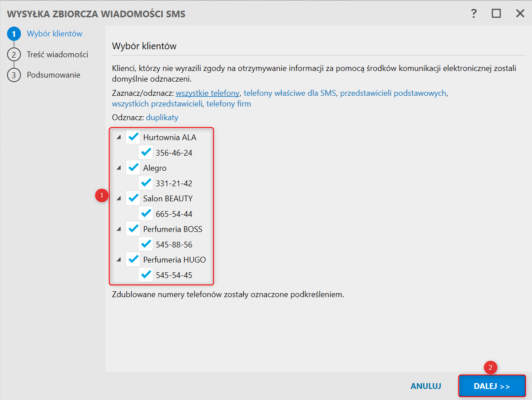Click step 1 circle icon
The image size is (532, 400).
tap(14, 34)
